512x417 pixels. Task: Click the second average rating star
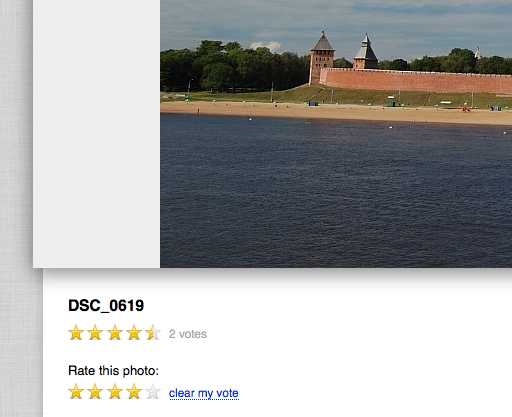[95, 332]
